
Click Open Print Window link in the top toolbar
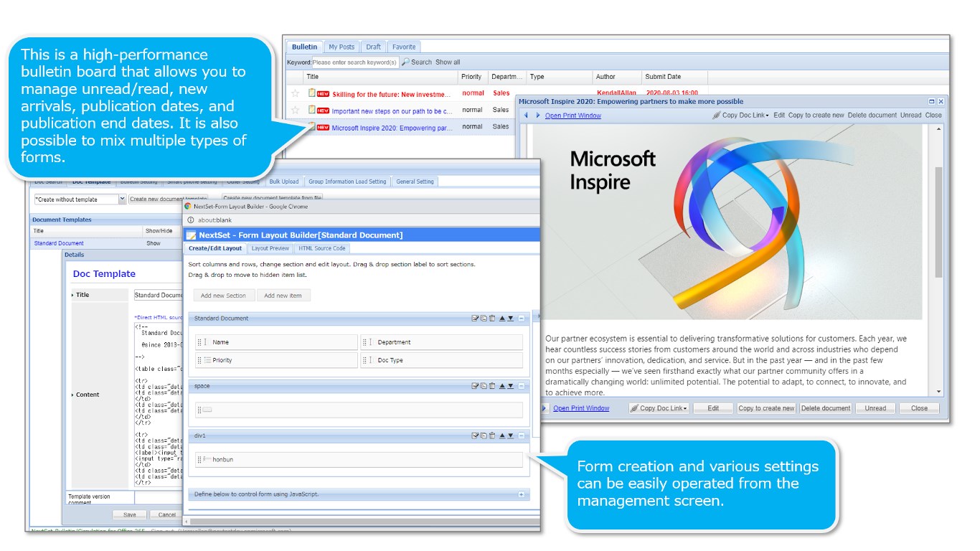click(x=573, y=116)
